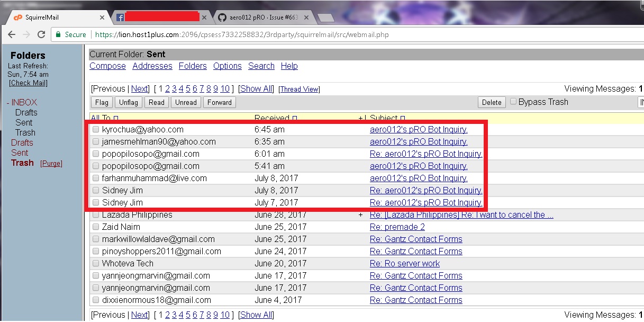Image resolution: width=644 pixels, height=322 pixels.
Task: Tick the Lazada Philippines message checkbox
Action: 96,214
